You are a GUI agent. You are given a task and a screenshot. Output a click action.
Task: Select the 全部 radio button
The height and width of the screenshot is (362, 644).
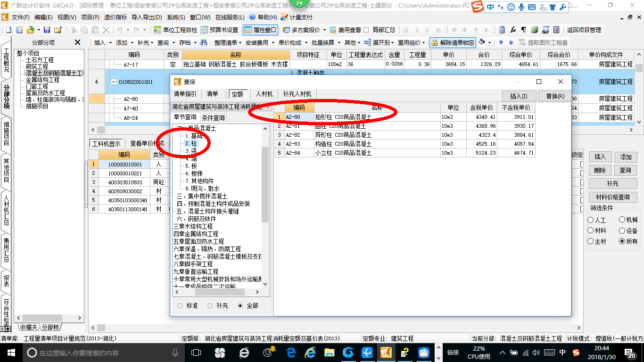point(240,305)
